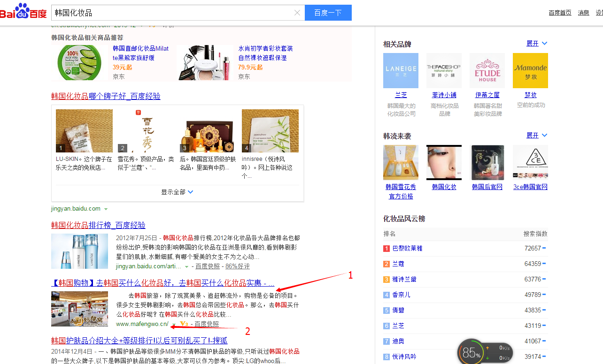Open 韩国雪花秀官方价格 text link
603x364 pixels.
coord(401,191)
